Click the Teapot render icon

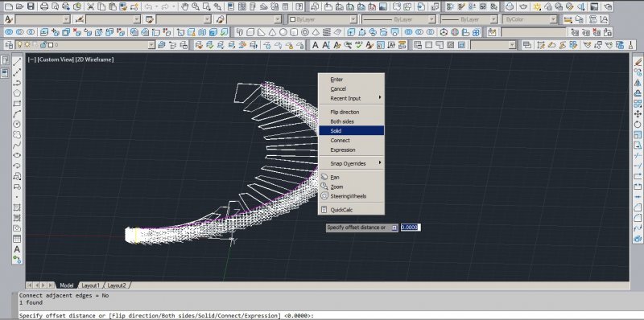pyautogui.click(x=522, y=6)
